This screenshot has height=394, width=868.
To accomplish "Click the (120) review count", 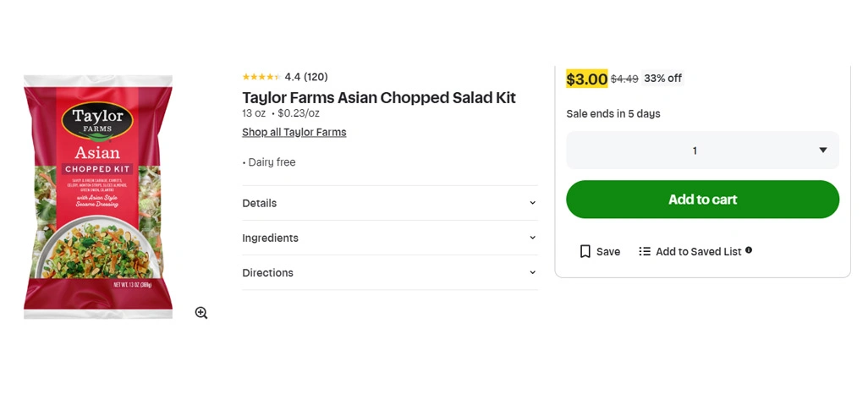I will [316, 77].
